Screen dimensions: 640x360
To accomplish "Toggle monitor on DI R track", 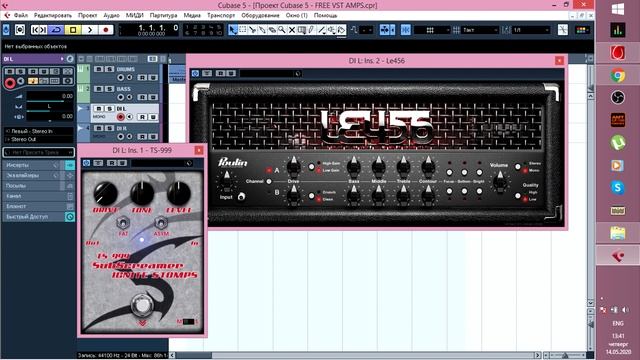I will (x=129, y=137).
